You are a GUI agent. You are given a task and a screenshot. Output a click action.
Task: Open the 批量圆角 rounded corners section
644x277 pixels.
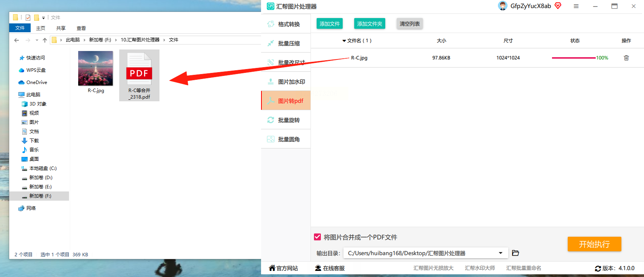[286, 139]
